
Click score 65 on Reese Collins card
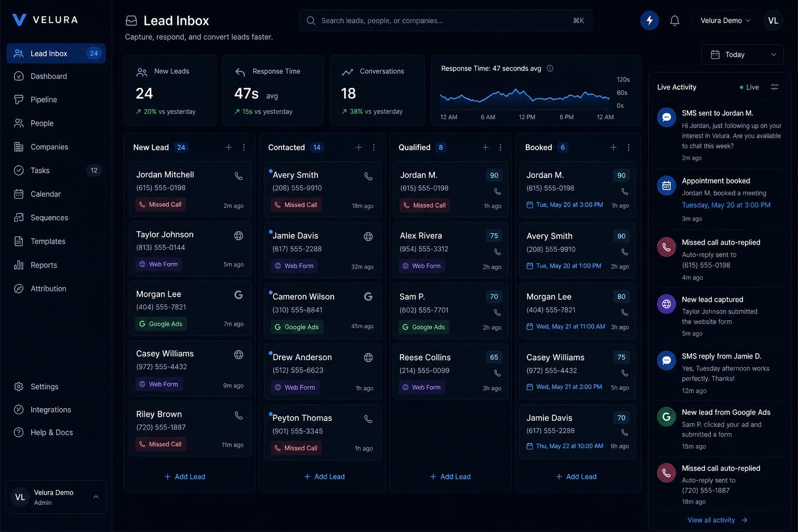coord(494,357)
